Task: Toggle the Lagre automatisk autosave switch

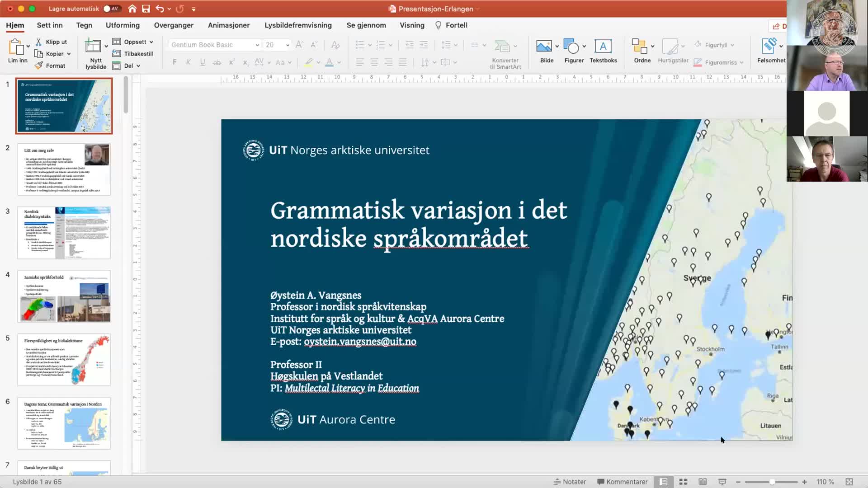Action: [x=111, y=9]
